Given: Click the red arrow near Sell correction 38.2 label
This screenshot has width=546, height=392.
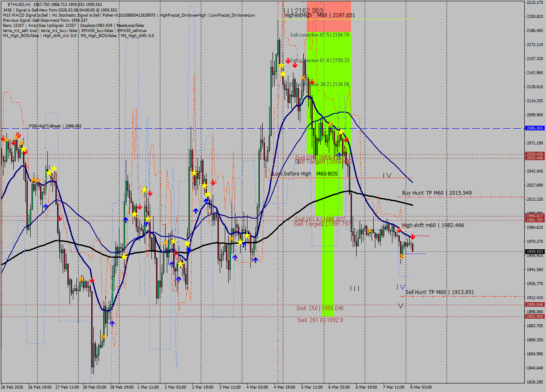Looking at the screenshot, I should point(312,82).
